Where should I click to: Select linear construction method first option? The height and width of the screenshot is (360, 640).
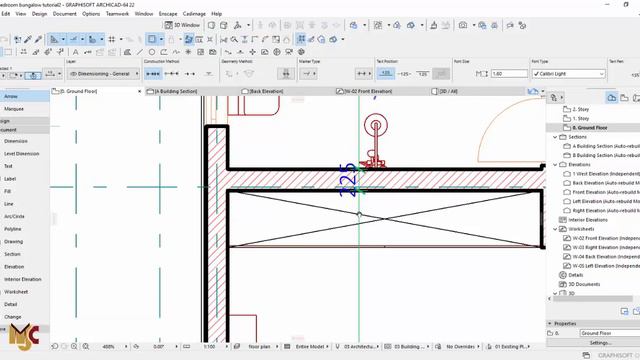click(153, 74)
